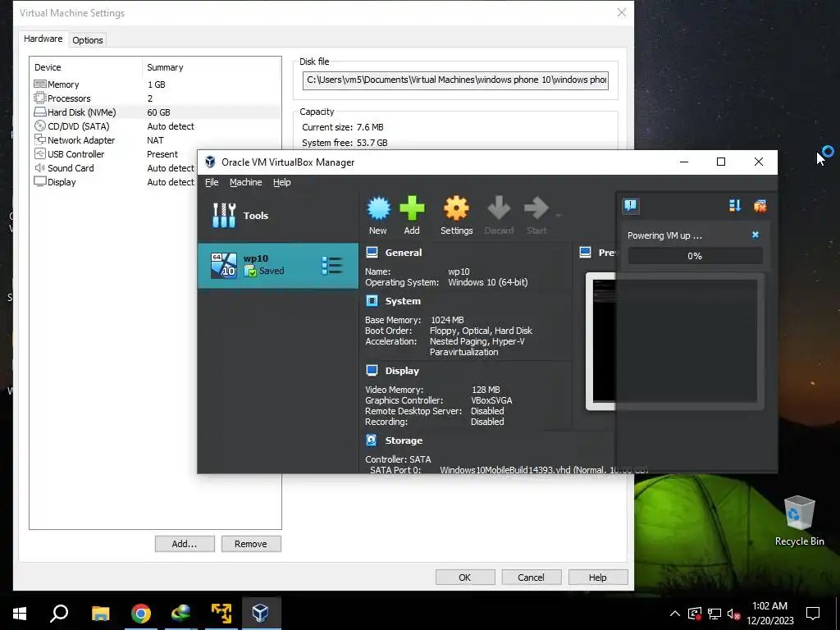
Task: Click the taskbar clock showing 1:02 AM
Action: point(769,613)
